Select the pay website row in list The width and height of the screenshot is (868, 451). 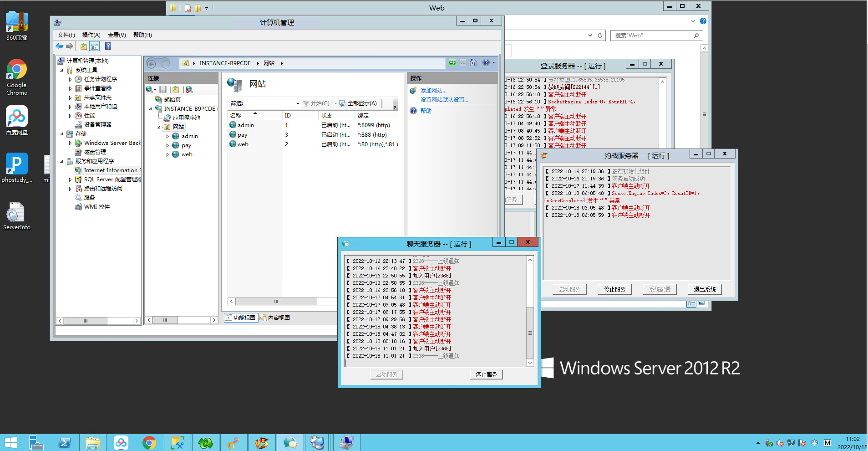[243, 135]
